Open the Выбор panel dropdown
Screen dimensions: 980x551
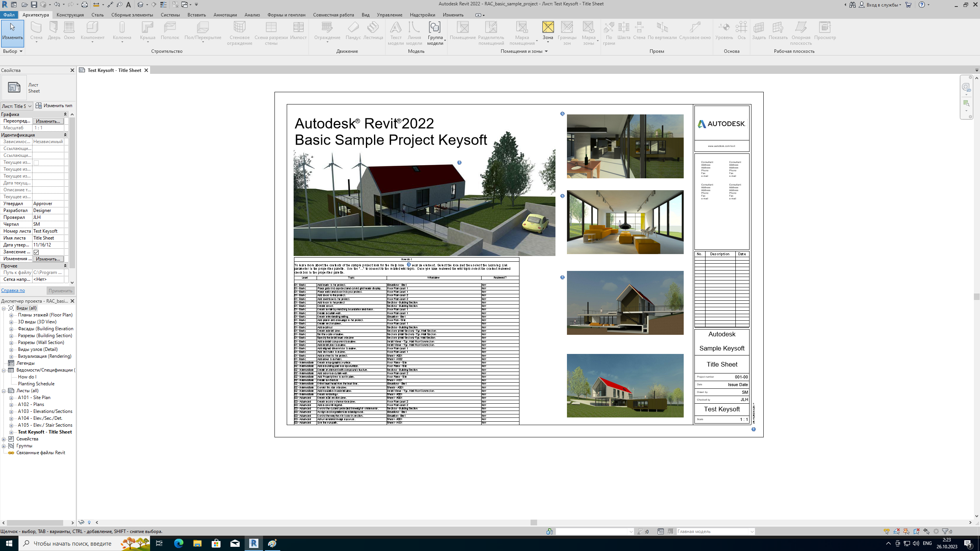tap(13, 51)
